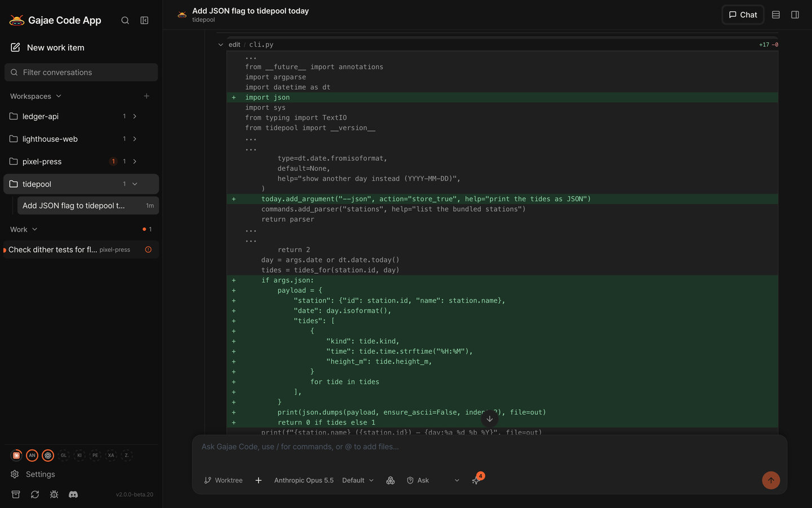The width and height of the screenshot is (812, 508).
Task: Click the refresh sync icon
Action: [x=35, y=494]
